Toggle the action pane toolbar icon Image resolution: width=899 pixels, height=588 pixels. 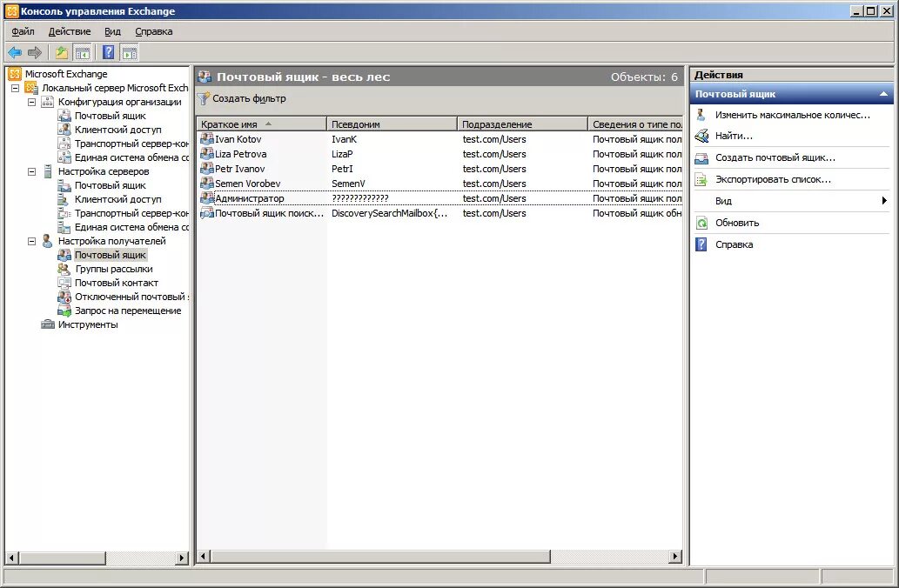(130, 53)
